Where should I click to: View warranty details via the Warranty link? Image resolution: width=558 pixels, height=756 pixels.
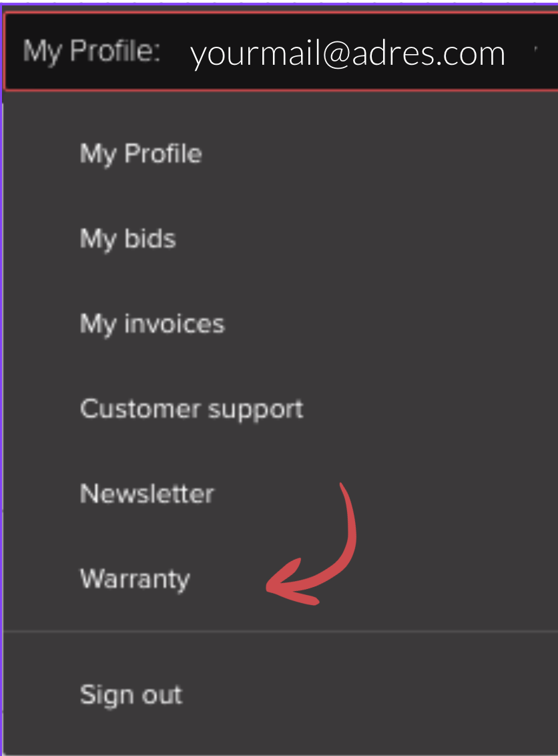click(135, 578)
